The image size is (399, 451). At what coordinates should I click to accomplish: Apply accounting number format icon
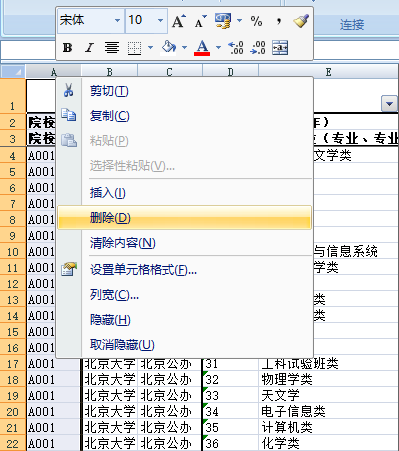[x=223, y=21]
